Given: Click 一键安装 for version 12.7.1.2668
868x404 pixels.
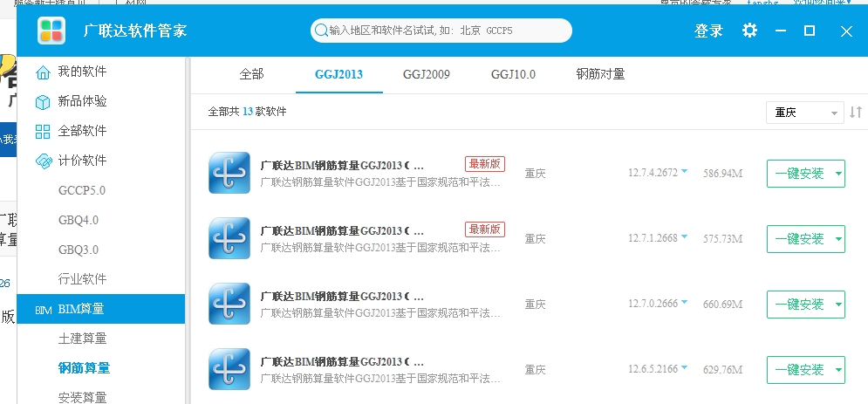Looking at the screenshot, I should point(799,239).
